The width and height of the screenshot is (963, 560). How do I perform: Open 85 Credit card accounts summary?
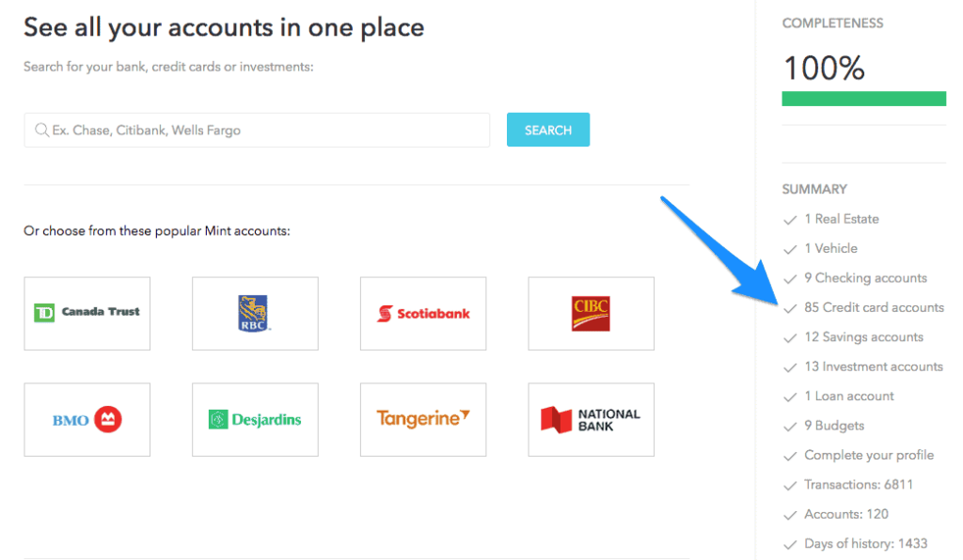tap(874, 307)
